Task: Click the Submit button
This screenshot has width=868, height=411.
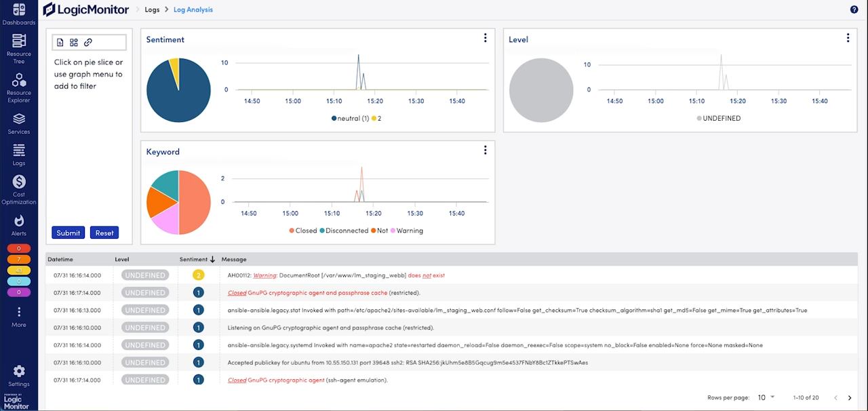Action: (68, 232)
